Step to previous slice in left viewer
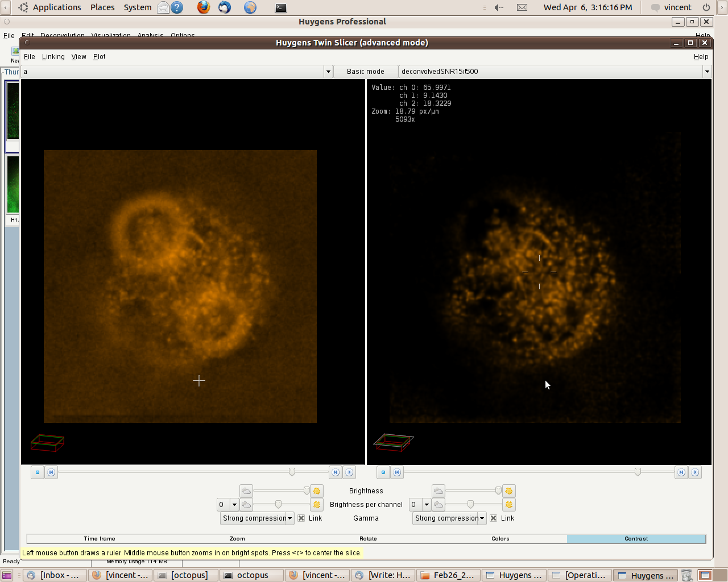728x582 pixels. tap(51, 472)
